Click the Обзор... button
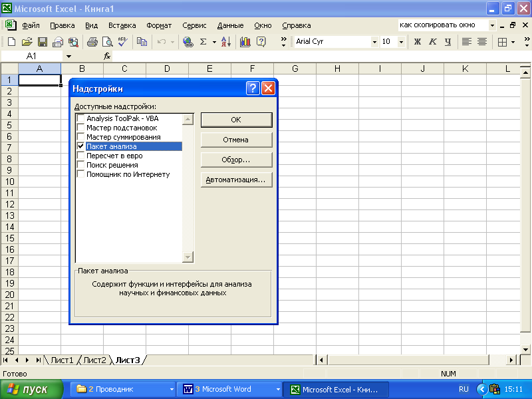Screen dimensions: 532x399 [236, 160]
